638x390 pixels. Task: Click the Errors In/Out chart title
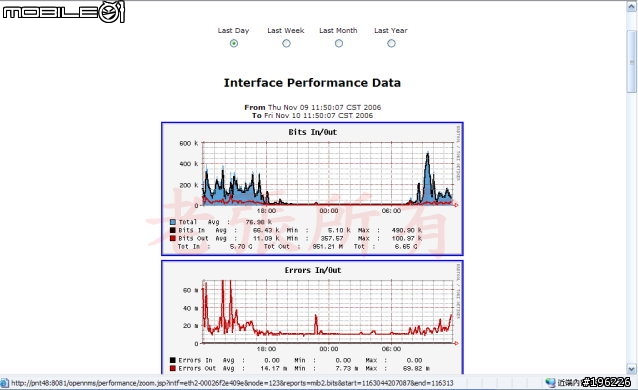(x=312, y=270)
